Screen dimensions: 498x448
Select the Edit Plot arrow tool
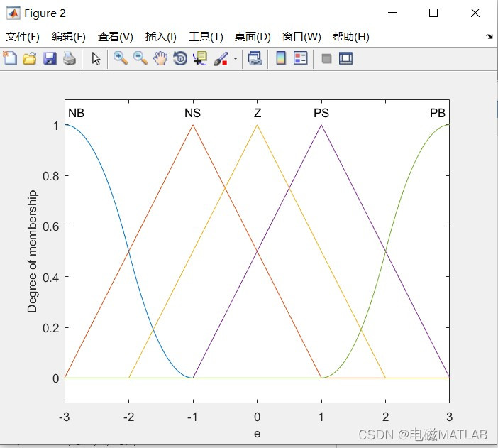click(96, 59)
